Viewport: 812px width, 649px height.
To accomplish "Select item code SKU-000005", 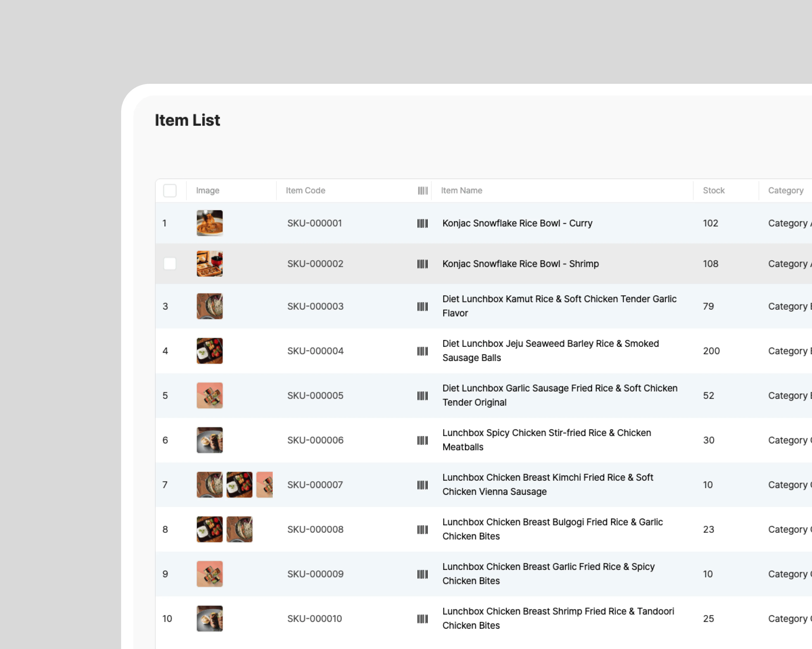I will (x=316, y=396).
